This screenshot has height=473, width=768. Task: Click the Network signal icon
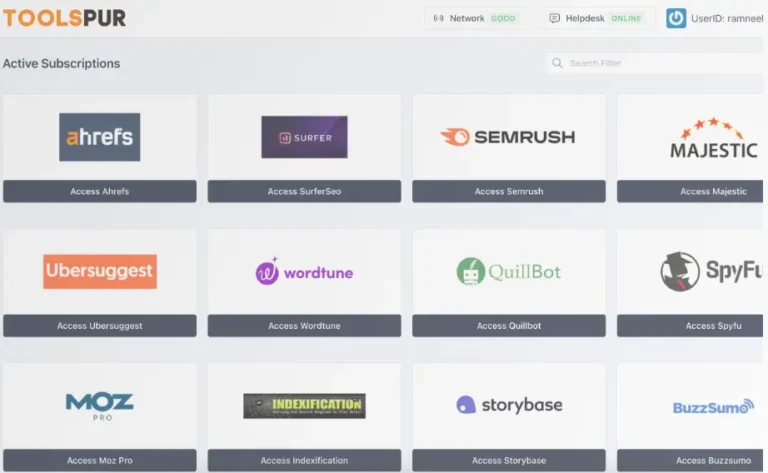coord(438,18)
